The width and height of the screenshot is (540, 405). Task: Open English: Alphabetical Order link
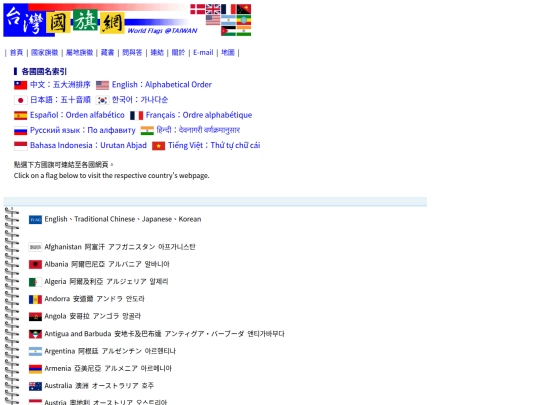tap(162, 85)
